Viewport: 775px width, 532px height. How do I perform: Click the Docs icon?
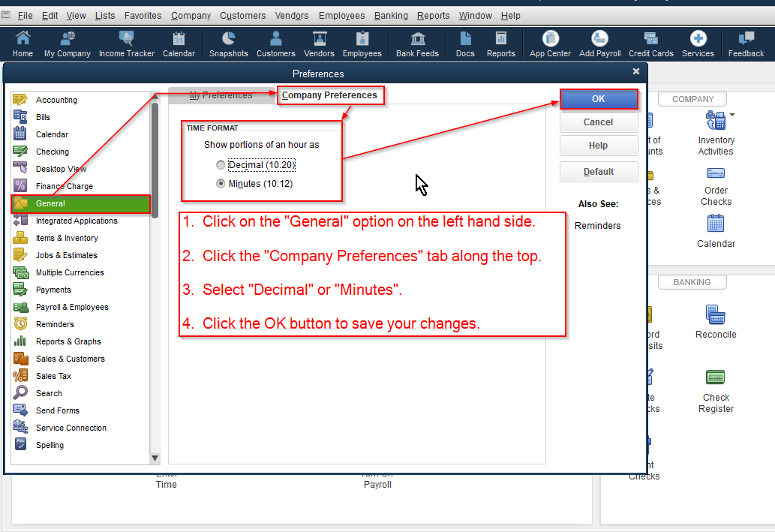pyautogui.click(x=464, y=43)
